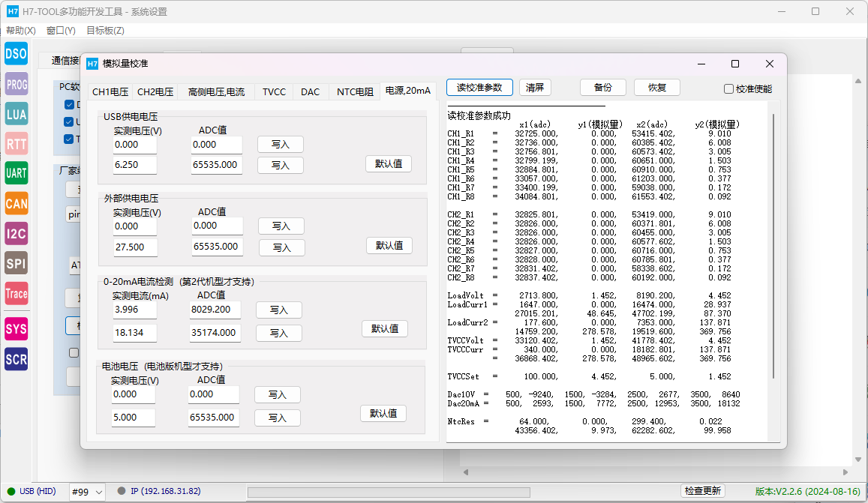The height and width of the screenshot is (503, 868).
Task: Click the main window horizontal scrollbar left arrow
Action: [x=466, y=472]
